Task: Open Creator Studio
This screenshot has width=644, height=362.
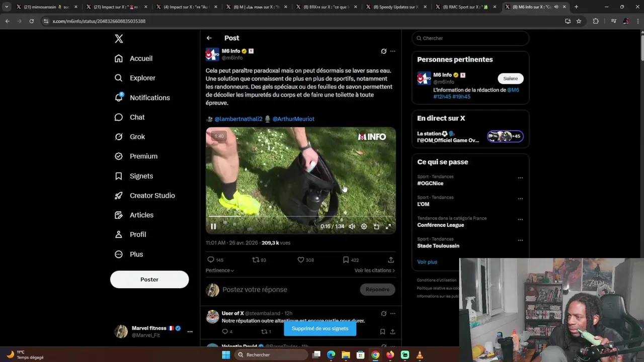Action: pos(144,196)
